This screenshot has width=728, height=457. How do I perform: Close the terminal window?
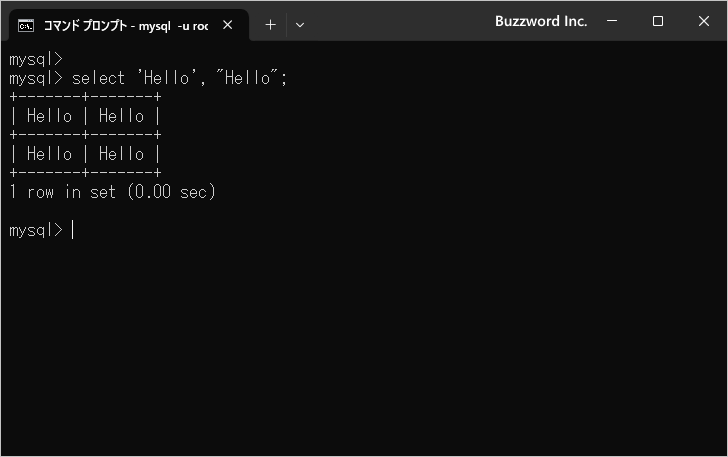pos(703,21)
